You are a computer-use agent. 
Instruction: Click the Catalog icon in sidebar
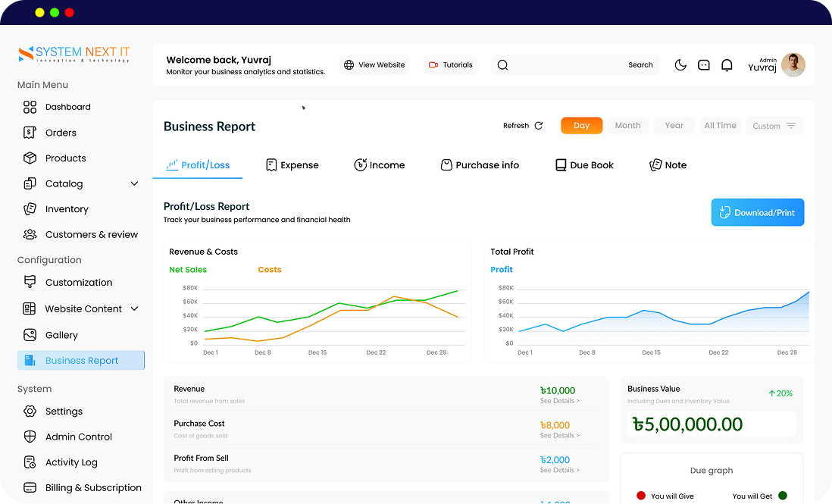(30, 183)
